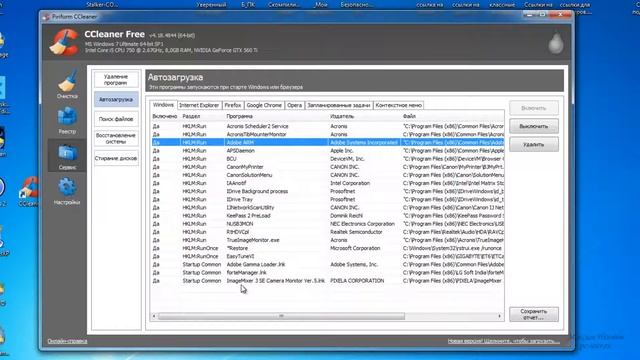The image size is (640, 360).
Task: Select the Adobe ARM entry
Action: (327, 142)
